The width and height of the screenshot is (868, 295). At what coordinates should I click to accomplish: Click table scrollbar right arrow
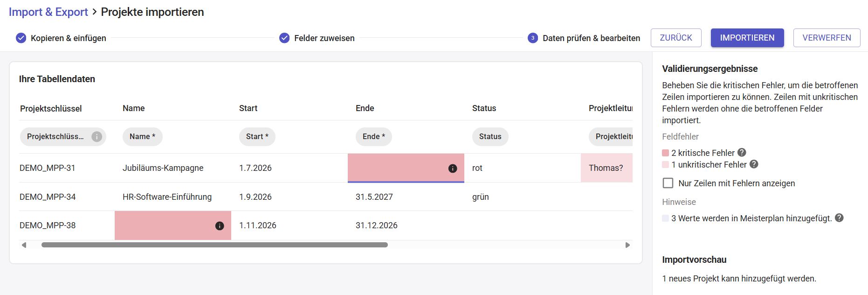point(627,245)
